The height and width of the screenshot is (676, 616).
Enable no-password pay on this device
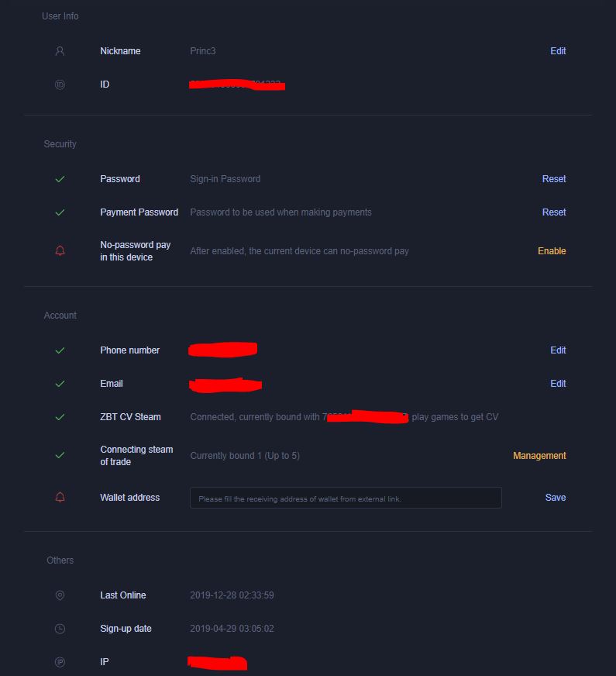click(x=552, y=251)
